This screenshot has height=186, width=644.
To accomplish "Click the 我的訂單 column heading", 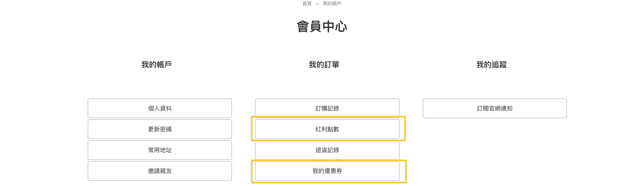I will coord(324,65).
